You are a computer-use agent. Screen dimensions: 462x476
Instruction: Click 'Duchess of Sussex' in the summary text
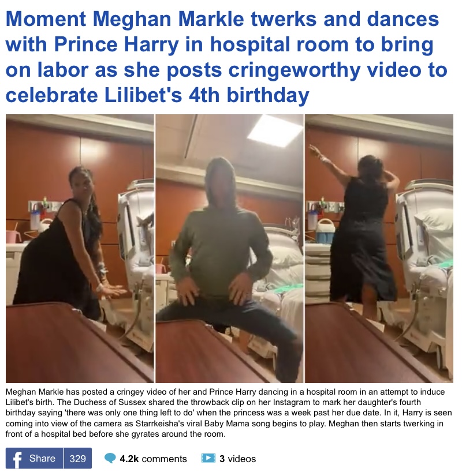(111, 402)
